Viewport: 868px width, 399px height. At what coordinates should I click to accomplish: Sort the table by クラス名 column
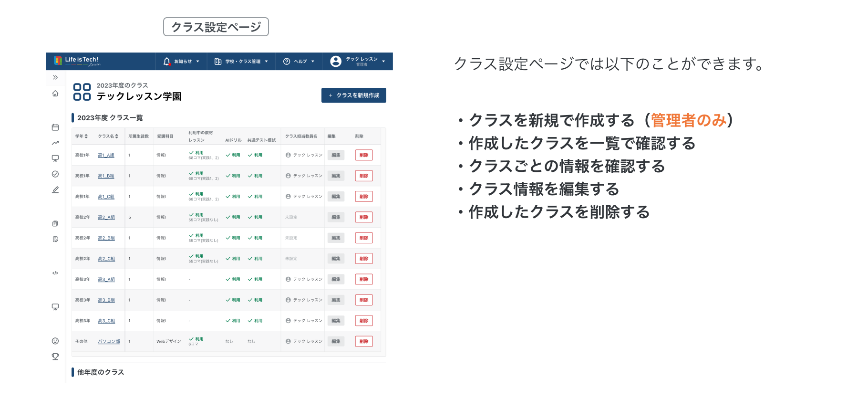[x=108, y=136]
